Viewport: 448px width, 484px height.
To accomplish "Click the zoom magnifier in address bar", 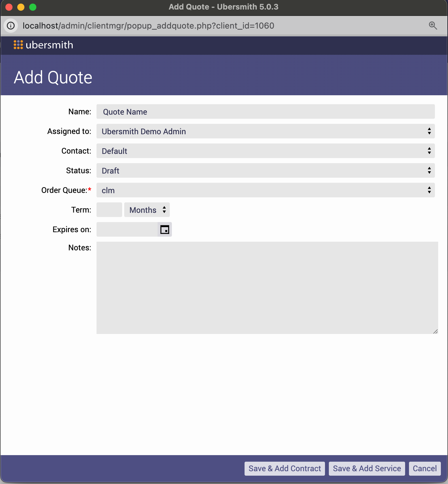I will [433, 26].
